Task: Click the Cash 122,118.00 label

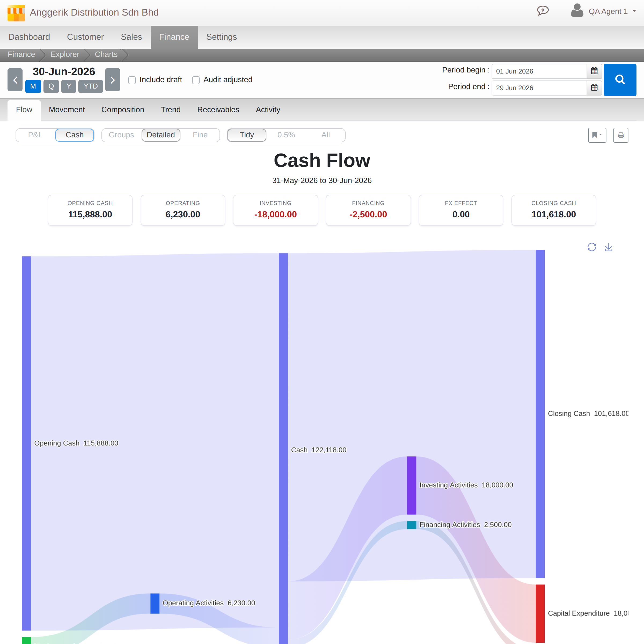Action: point(319,450)
